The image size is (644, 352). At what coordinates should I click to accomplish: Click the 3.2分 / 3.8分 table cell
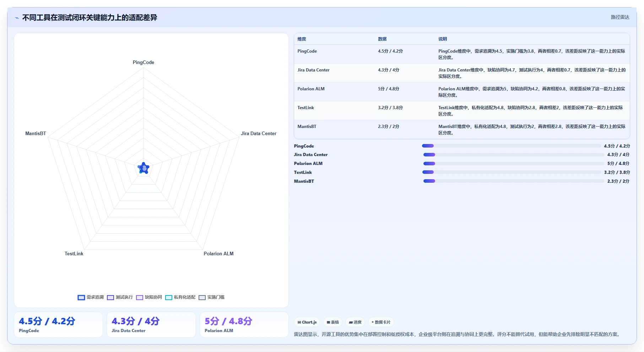(390, 108)
